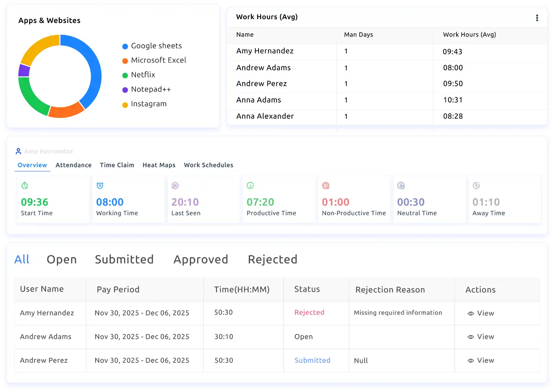Click the red Non-Productive Time icon
The image size is (554, 392).
coord(326,186)
